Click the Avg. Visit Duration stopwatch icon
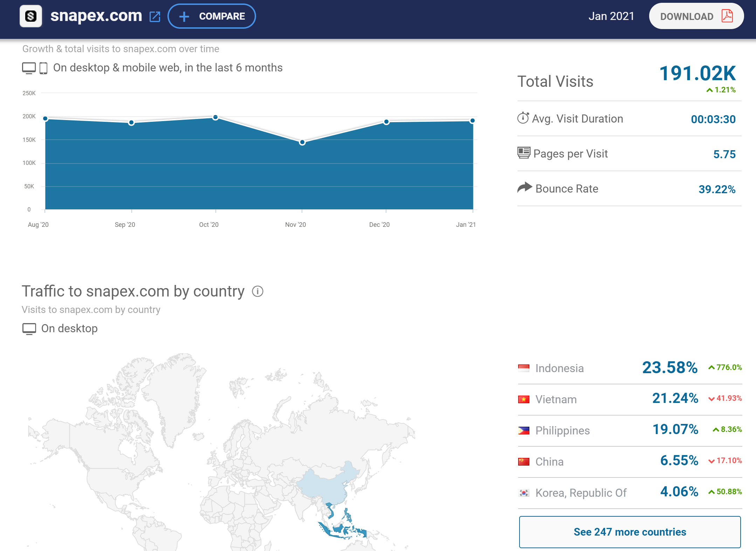 click(523, 118)
